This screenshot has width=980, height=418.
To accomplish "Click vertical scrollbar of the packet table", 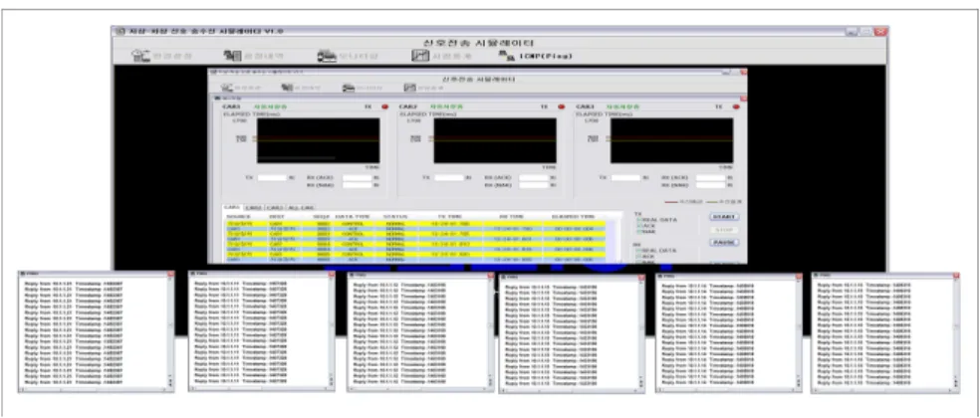I will [619, 241].
